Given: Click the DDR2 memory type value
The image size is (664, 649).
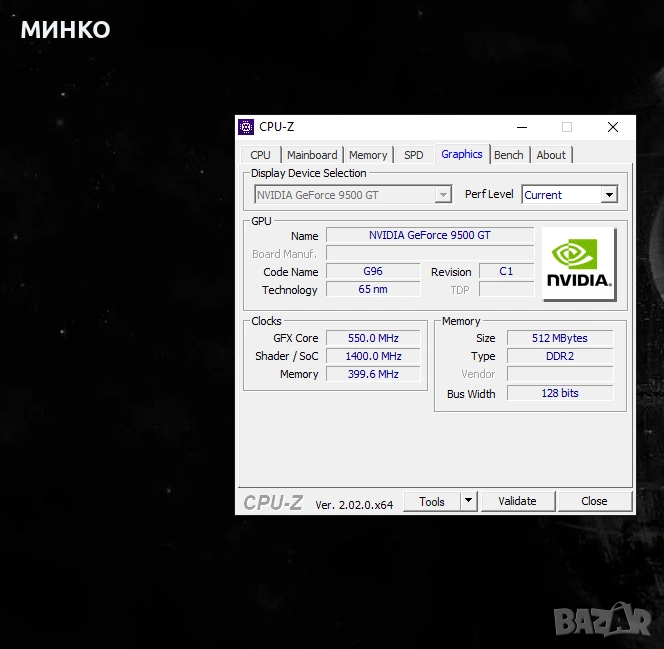Looking at the screenshot, I should coord(560,356).
